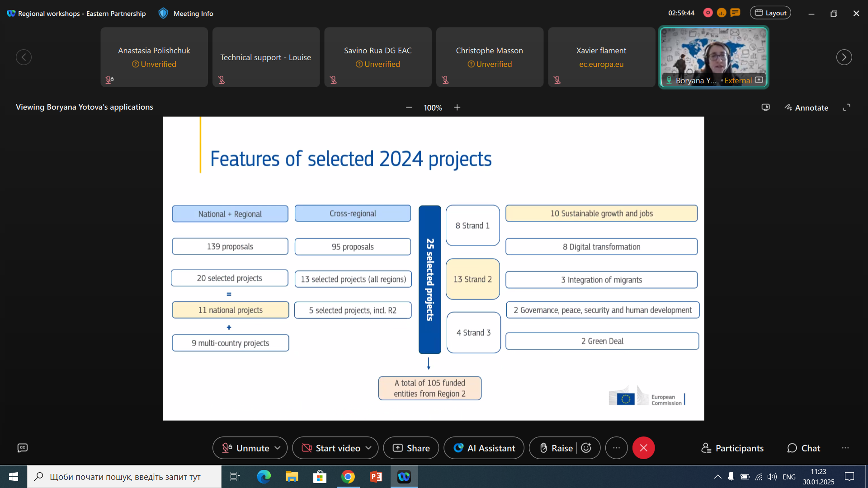Open the chat notification icon in title bar
This screenshot has height=488, width=868.
click(736, 13)
